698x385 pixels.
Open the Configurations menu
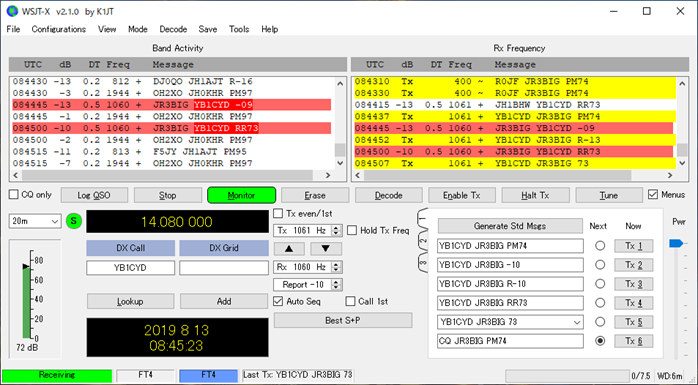pyautogui.click(x=59, y=29)
